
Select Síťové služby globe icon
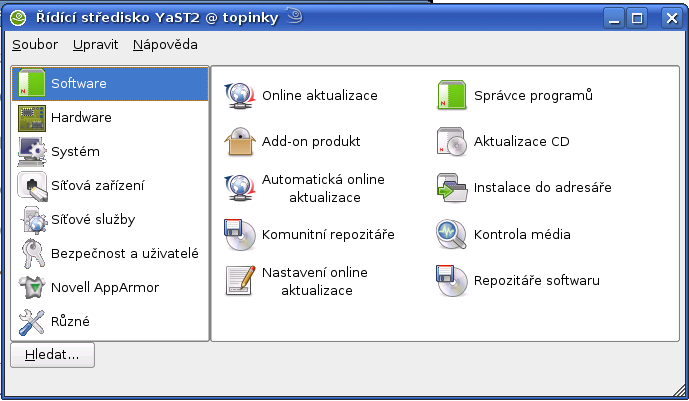coord(33,220)
